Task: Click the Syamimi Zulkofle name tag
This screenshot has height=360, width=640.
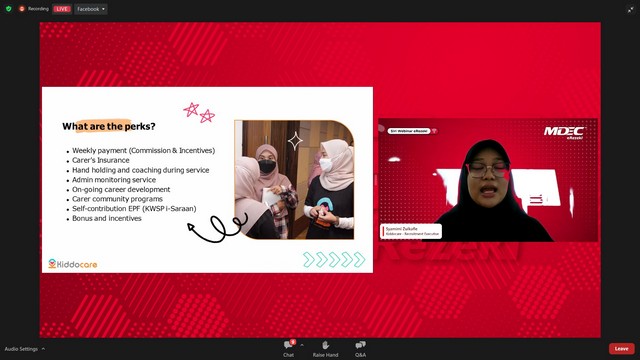Action: tap(411, 231)
